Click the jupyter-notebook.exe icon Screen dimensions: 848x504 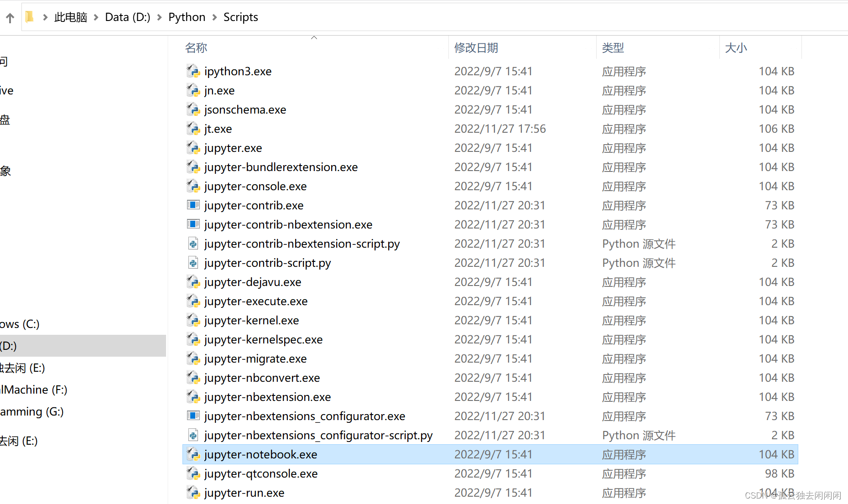pyautogui.click(x=193, y=454)
